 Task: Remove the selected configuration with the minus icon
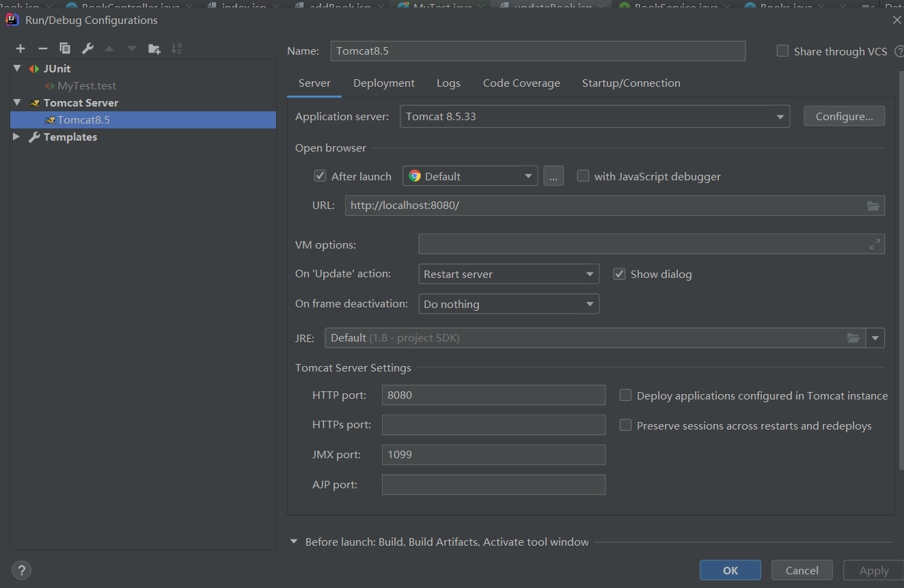[x=42, y=48]
